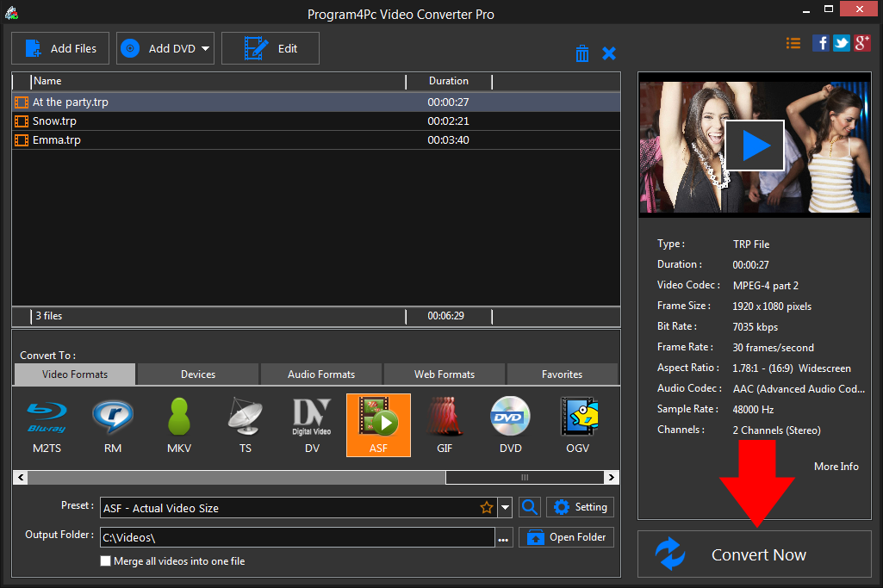Expand the Preset selection dropdown
The width and height of the screenshot is (883, 588).
[505, 507]
